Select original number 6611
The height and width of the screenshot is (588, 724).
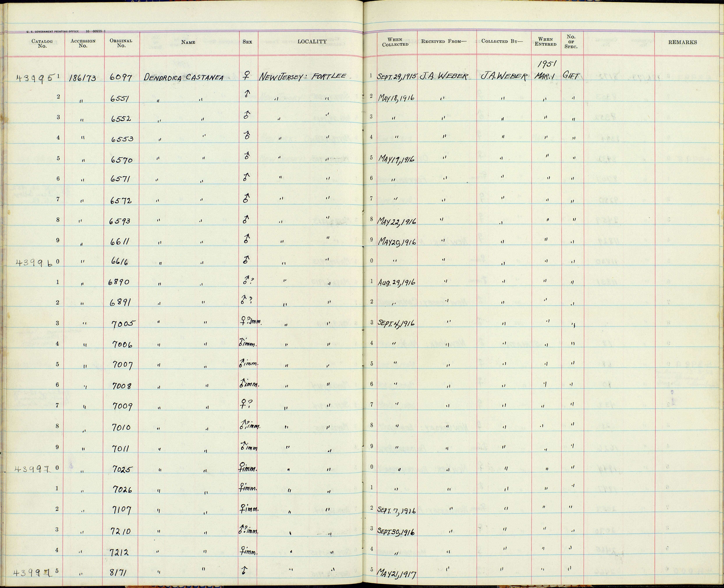tap(120, 242)
